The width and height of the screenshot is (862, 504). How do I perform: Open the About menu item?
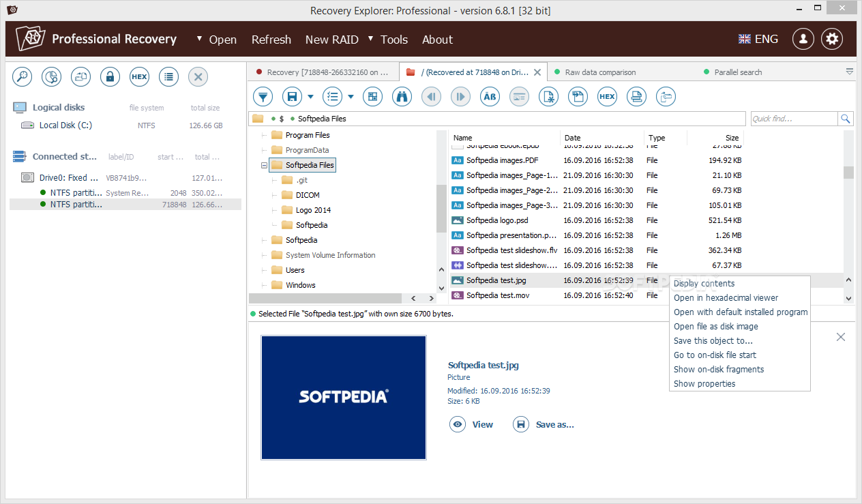click(x=437, y=40)
